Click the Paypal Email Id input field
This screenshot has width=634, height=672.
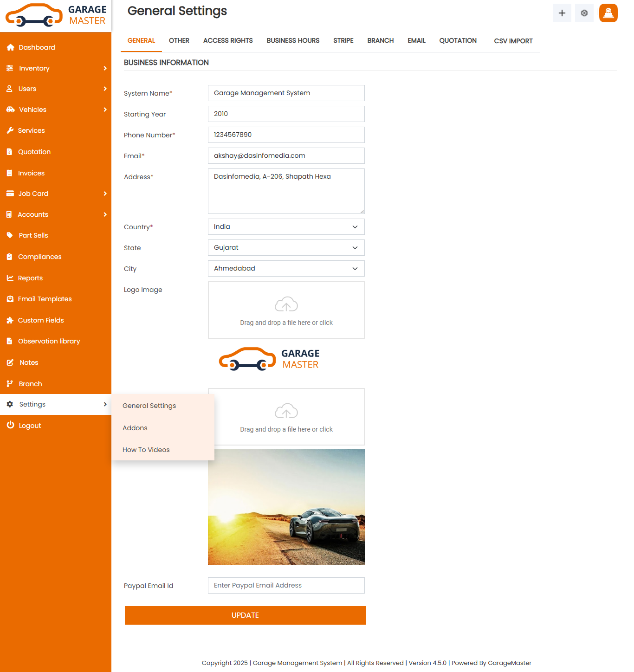[286, 585]
